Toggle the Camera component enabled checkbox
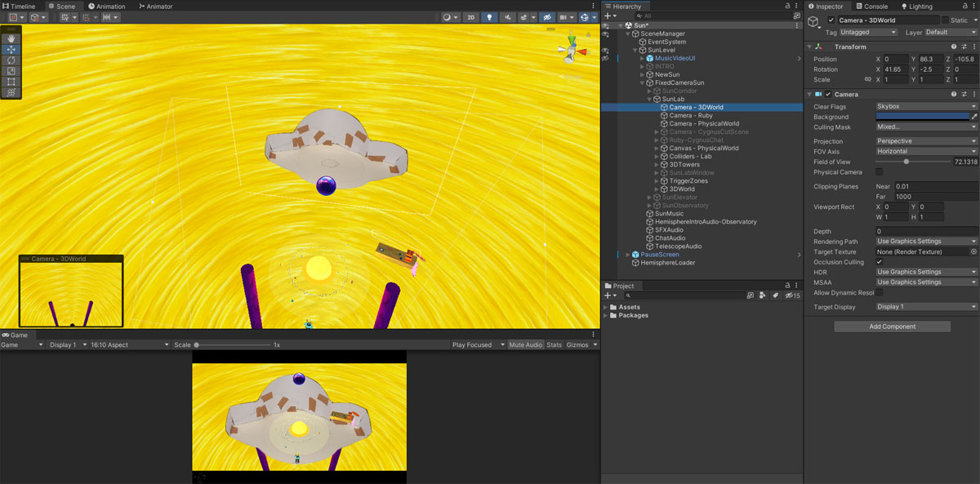Viewport: 980px width, 484px height. 828,94
